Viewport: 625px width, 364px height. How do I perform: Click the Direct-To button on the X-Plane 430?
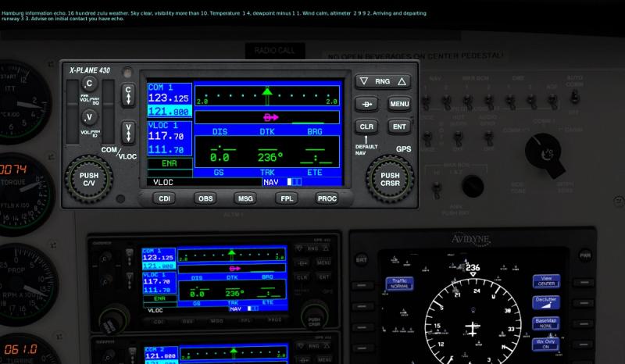(366, 104)
